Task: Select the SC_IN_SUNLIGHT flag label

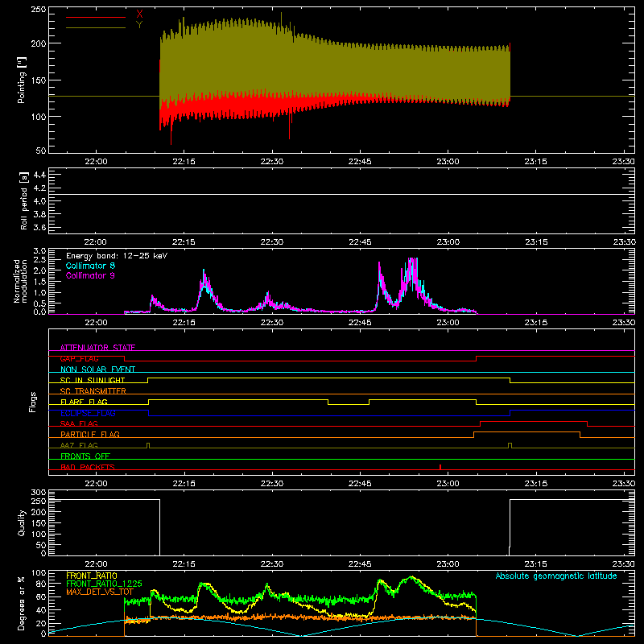Action: coord(93,380)
